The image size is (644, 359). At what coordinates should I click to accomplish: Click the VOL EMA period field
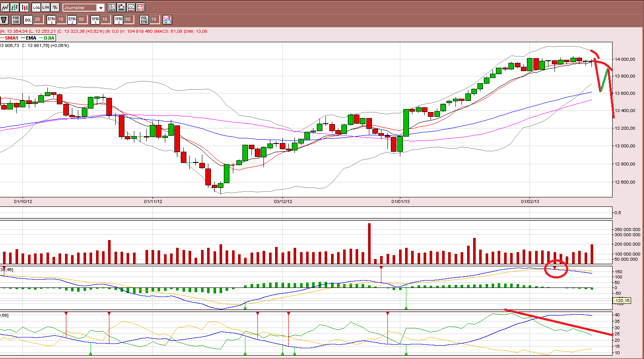point(154,19)
